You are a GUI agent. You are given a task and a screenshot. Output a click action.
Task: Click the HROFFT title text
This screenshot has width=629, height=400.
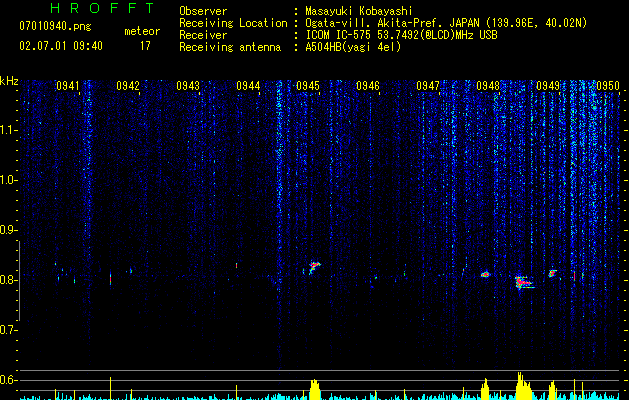[103, 8]
